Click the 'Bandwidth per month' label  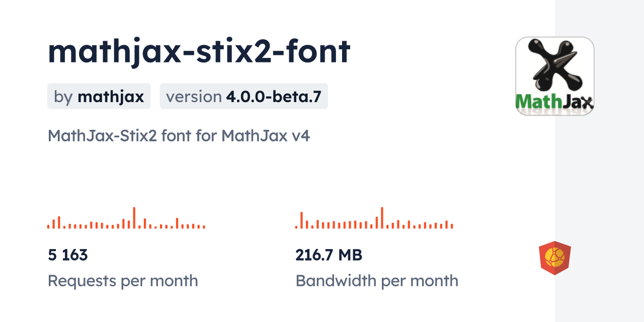pyautogui.click(x=377, y=280)
